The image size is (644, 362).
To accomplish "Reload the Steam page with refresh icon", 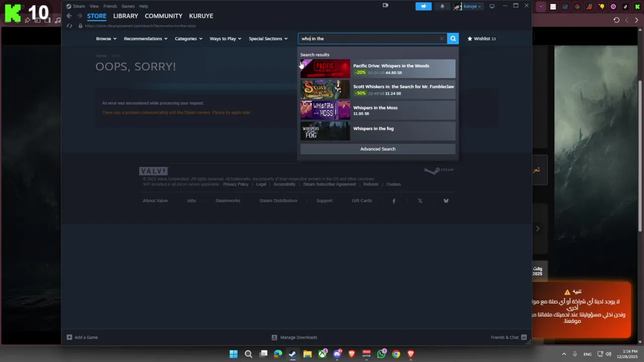I will [x=69, y=26].
